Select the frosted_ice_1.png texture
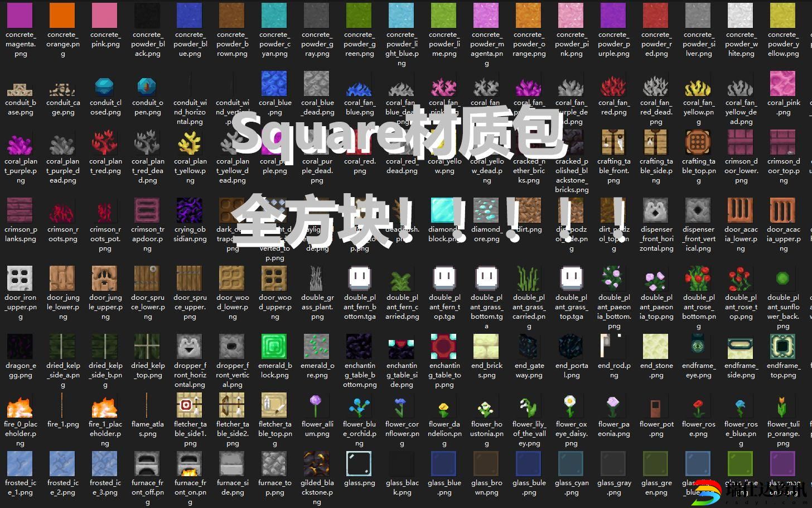 (x=20, y=464)
